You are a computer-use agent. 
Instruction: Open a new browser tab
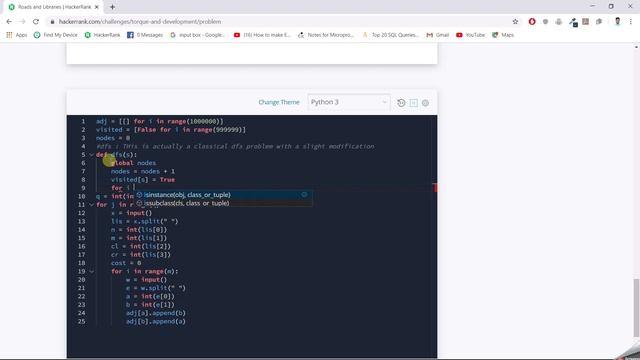[x=112, y=7]
